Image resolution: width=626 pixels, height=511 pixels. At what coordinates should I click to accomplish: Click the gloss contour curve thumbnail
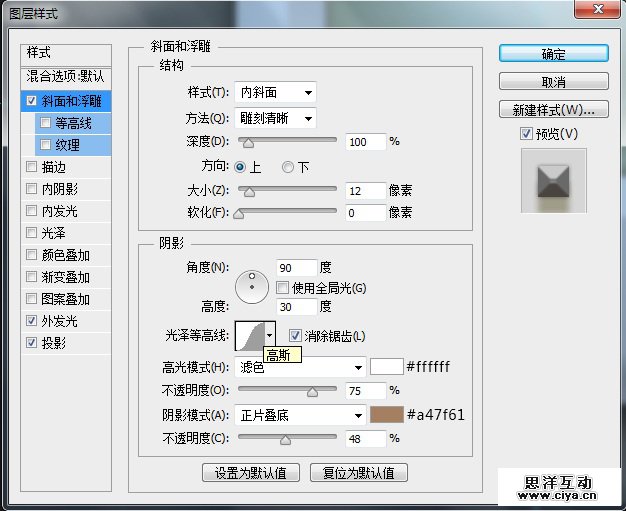(x=250, y=336)
